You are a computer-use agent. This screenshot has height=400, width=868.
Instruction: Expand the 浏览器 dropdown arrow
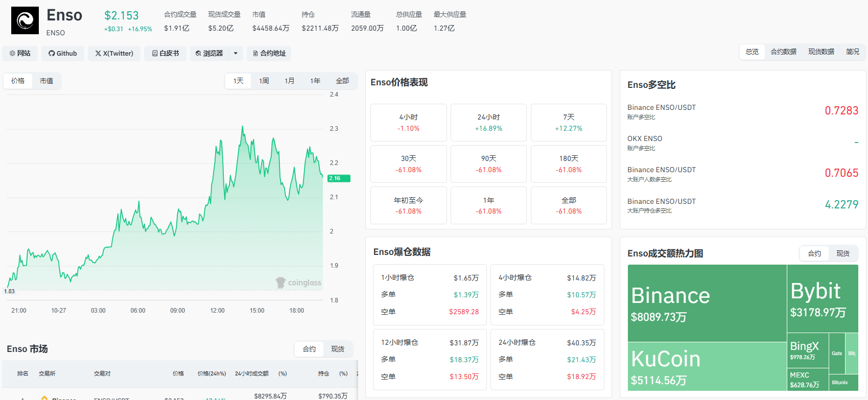[236, 53]
